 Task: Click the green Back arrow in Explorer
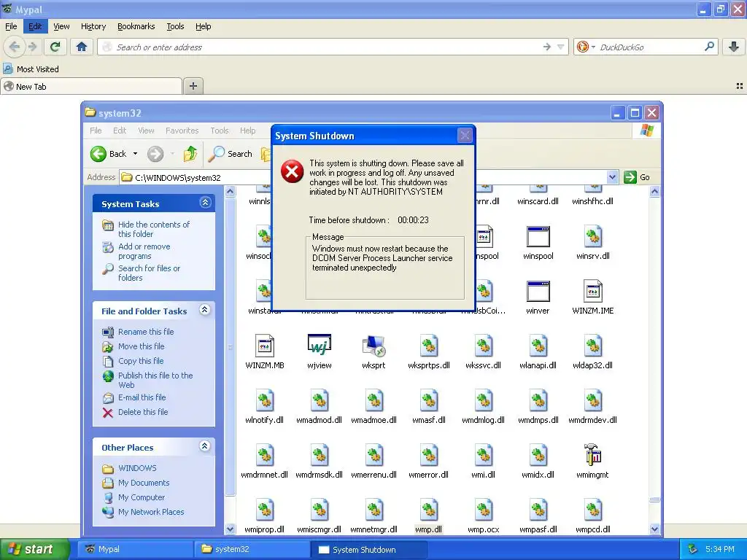pos(98,154)
